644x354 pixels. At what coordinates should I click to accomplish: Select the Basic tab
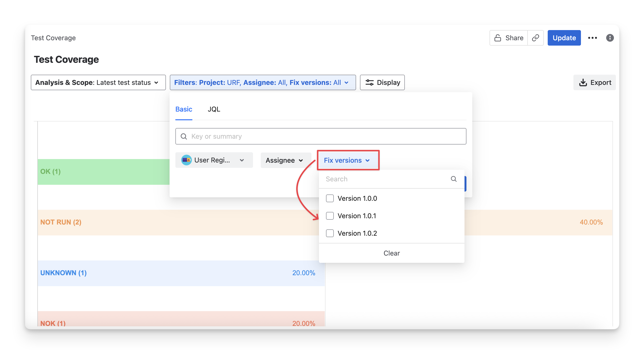coord(184,109)
